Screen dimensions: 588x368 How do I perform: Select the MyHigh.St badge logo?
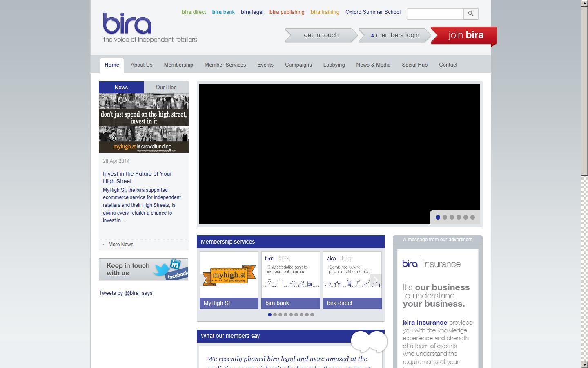pyautogui.click(x=229, y=276)
